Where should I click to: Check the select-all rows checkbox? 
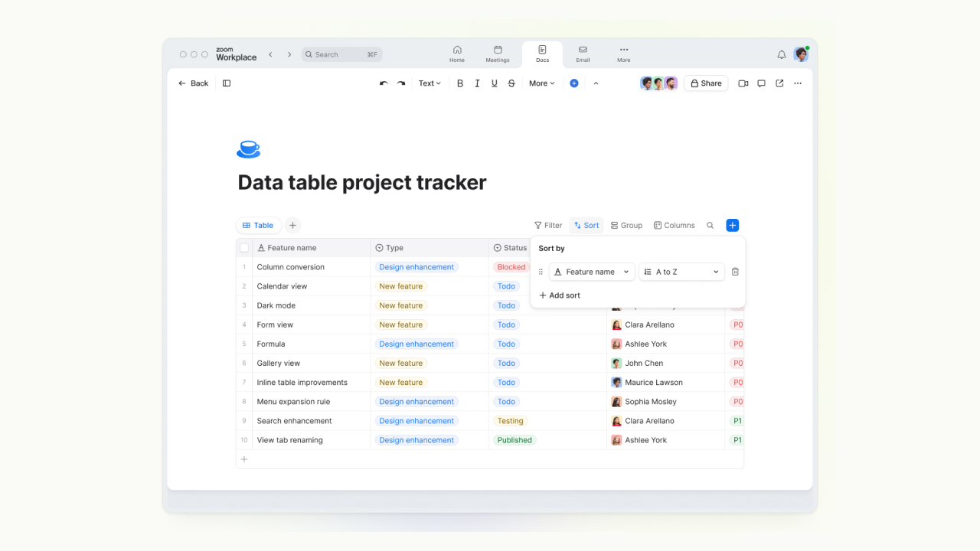pyautogui.click(x=244, y=248)
